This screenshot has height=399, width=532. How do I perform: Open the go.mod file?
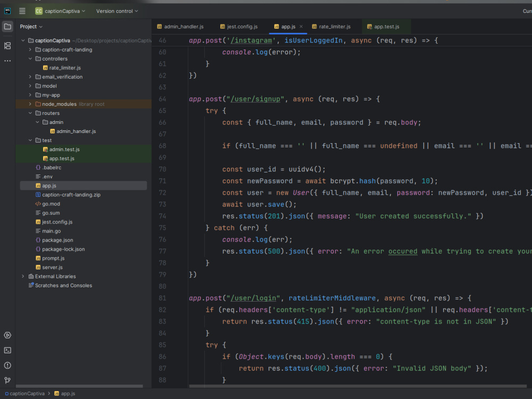[51, 204]
